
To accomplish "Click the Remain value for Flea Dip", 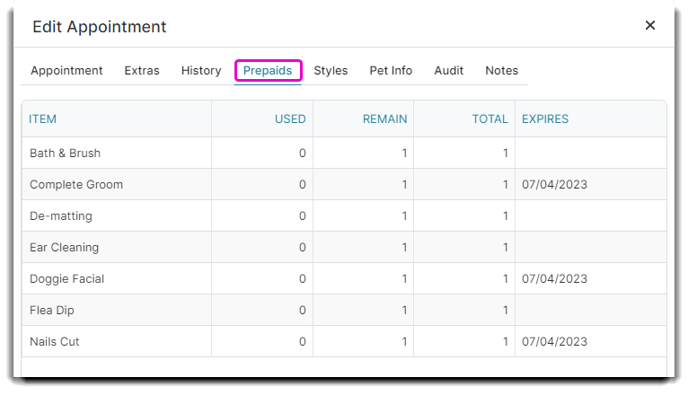I will [x=404, y=311].
